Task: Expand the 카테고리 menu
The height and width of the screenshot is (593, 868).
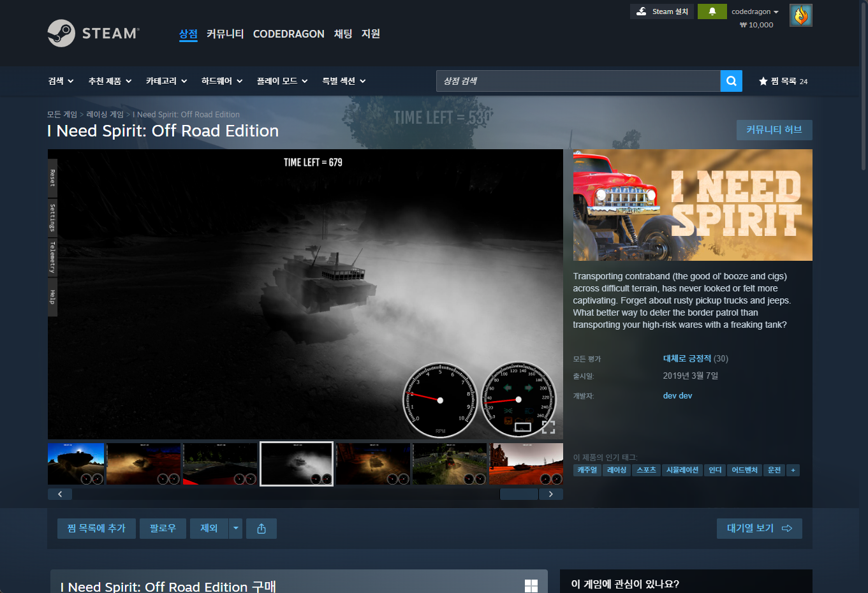Action: point(166,81)
